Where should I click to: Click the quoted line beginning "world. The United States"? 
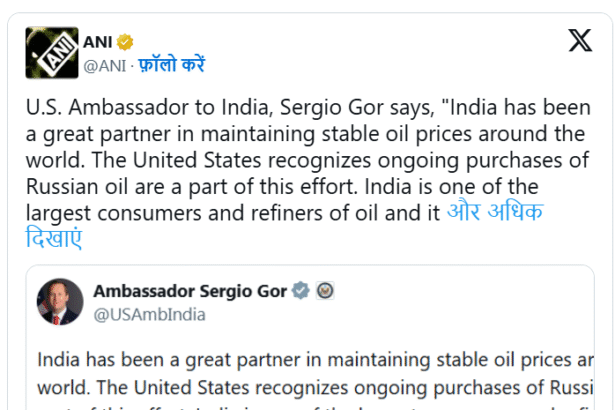tap(312, 386)
